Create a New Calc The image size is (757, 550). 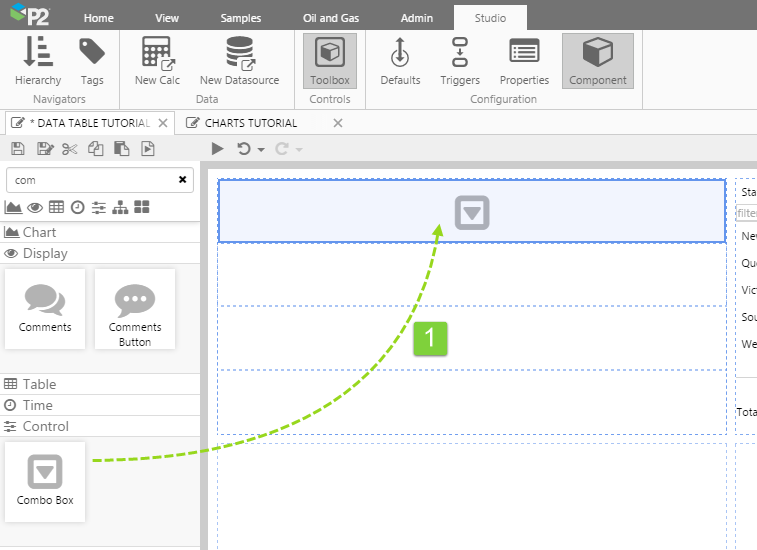[157, 60]
